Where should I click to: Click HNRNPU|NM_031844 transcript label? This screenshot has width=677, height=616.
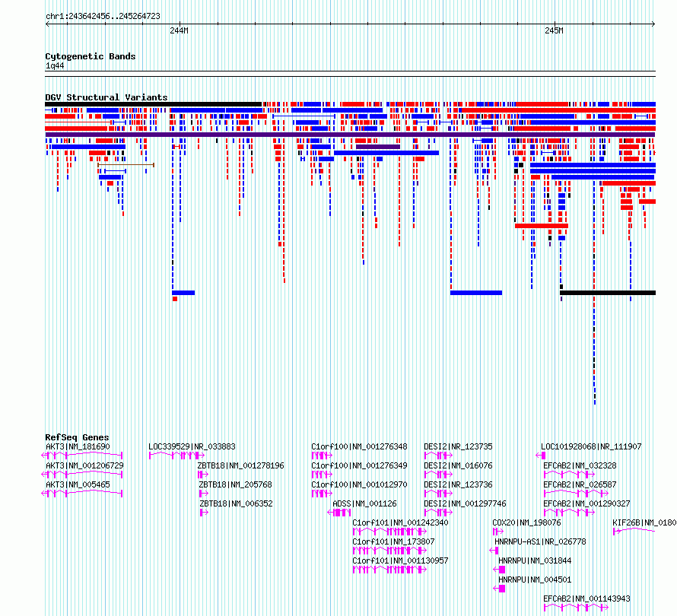point(535,560)
